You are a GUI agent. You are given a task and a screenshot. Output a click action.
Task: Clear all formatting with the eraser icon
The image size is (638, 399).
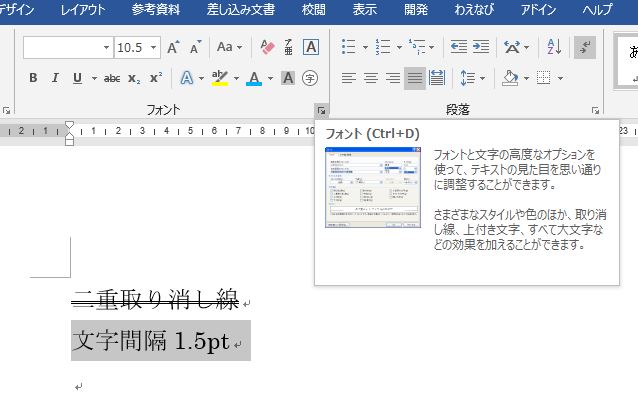coord(267,47)
